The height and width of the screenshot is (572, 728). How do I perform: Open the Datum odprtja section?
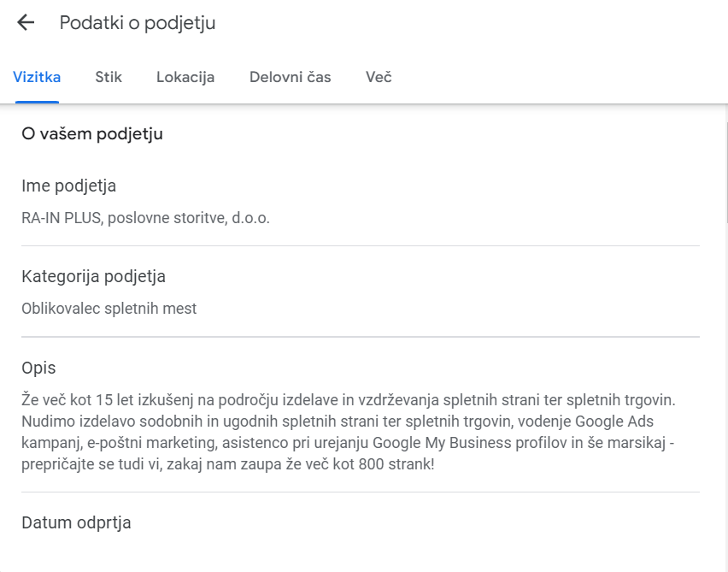76,522
